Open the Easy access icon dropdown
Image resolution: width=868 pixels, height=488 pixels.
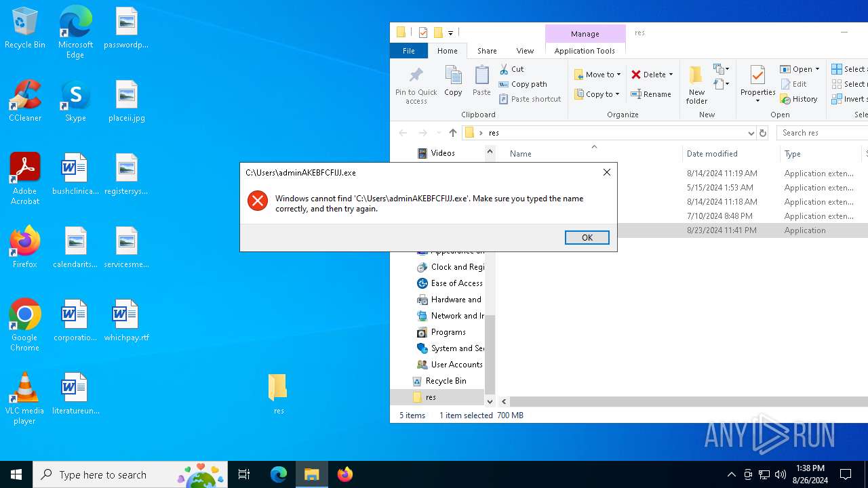(x=721, y=85)
